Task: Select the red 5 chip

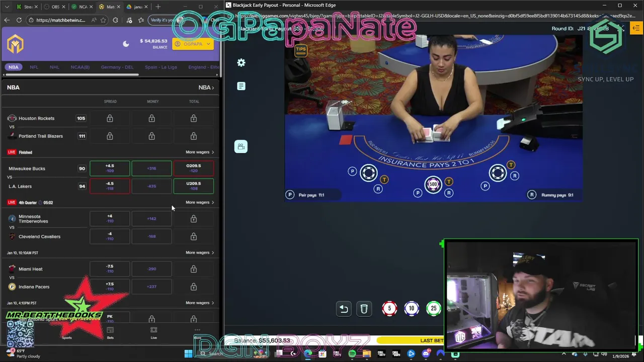Action: pos(389,308)
